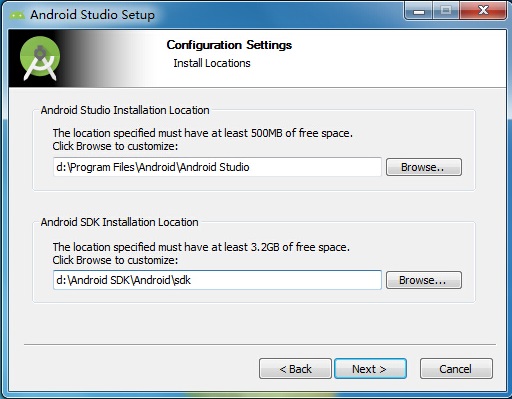Click the Android icon in title bar

17,15
